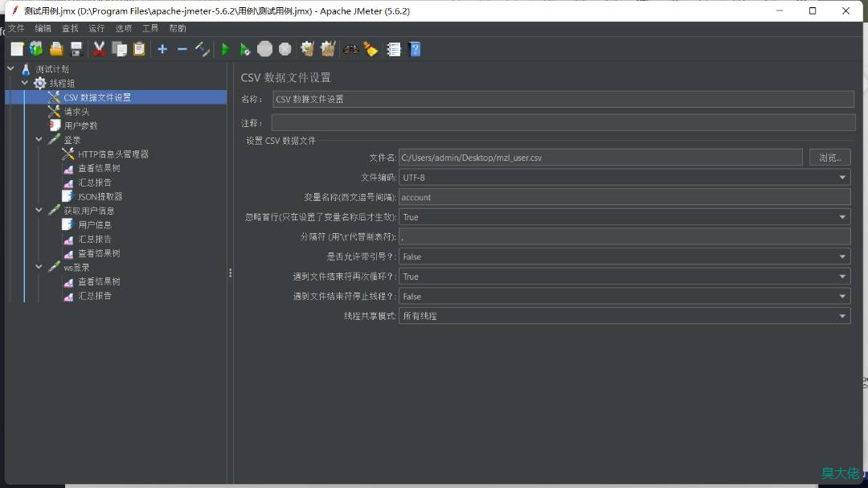Select the 登录 sampler tree item
868x488 pixels.
coord(72,140)
